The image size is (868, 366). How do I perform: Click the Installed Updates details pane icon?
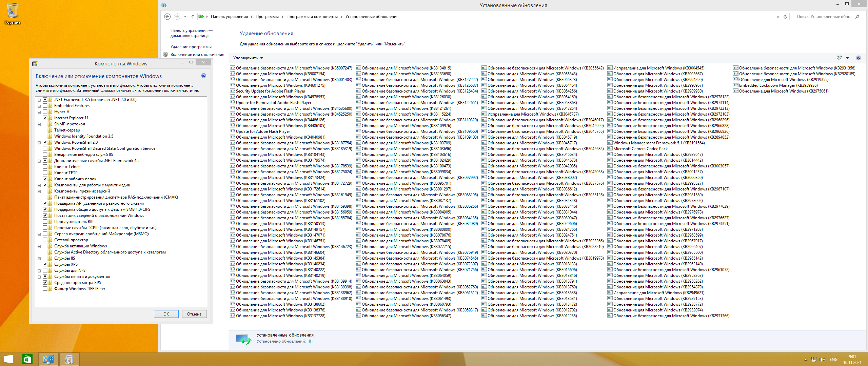click(x=243, y=339)
